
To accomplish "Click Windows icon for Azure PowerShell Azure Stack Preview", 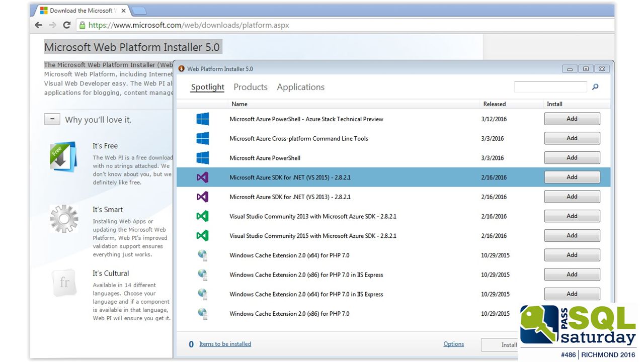I will tap(203, 119).
